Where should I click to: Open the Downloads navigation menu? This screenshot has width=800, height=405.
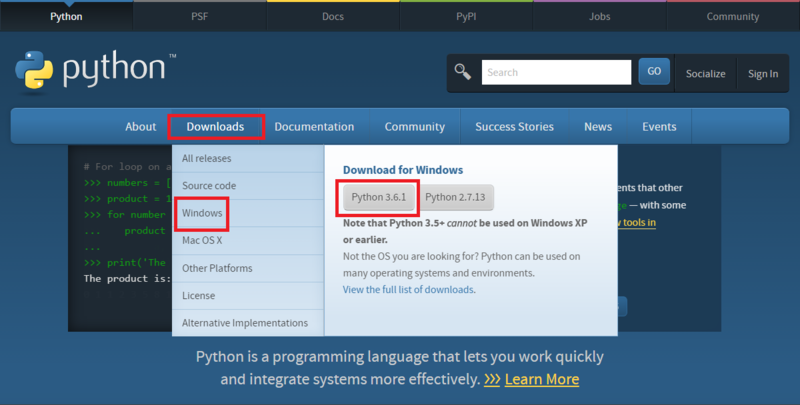(215, 126)
